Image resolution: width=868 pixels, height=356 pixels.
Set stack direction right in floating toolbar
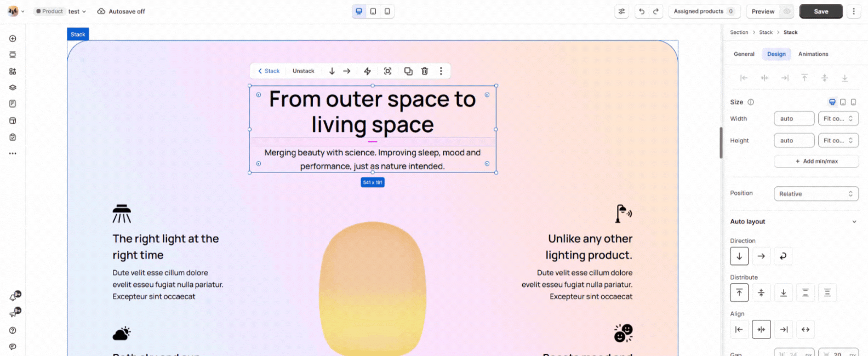(347, 71)
